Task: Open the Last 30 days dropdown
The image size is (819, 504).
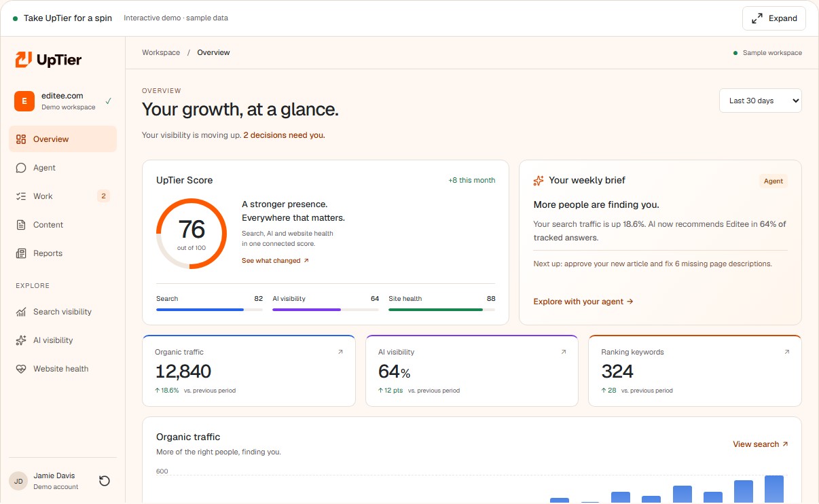Action: tap(760, 101)
